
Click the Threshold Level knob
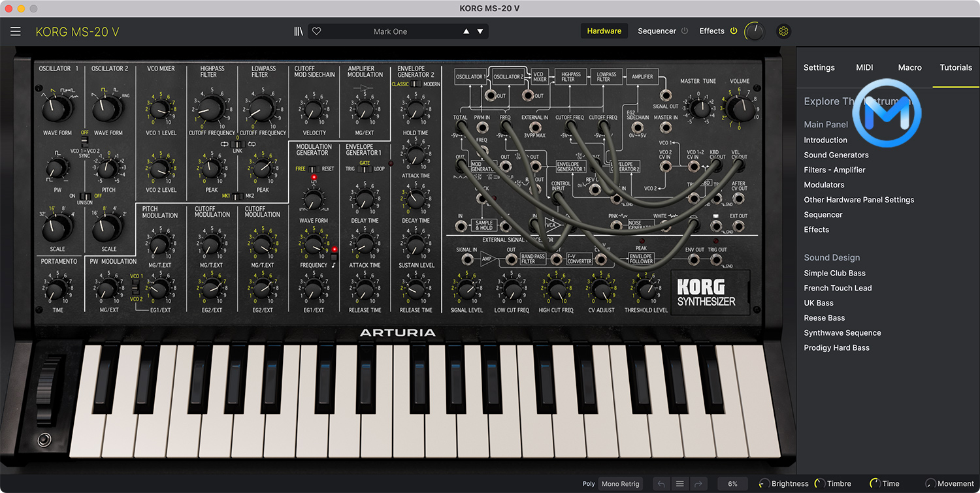pos(645,289)
